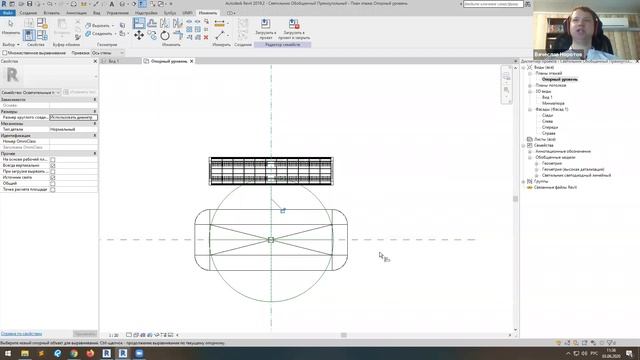
Task: Open the Annotate ribbon tab
Action: click(x=76, y=13)
